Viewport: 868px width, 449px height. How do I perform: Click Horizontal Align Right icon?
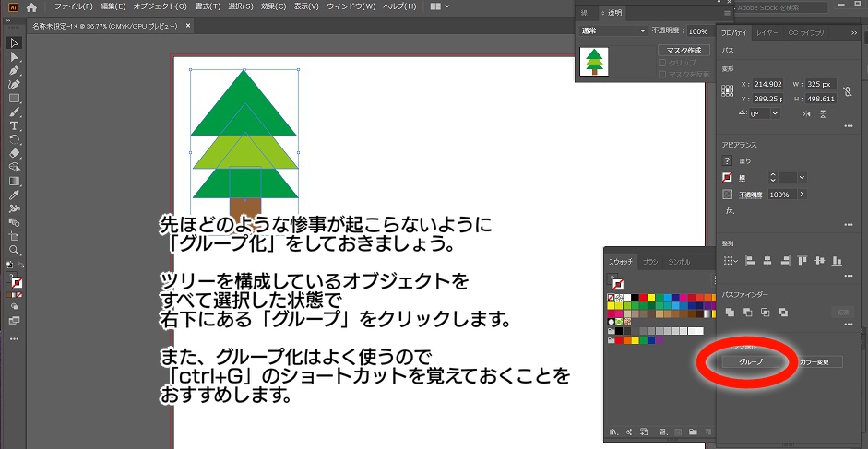coord(784,260)
